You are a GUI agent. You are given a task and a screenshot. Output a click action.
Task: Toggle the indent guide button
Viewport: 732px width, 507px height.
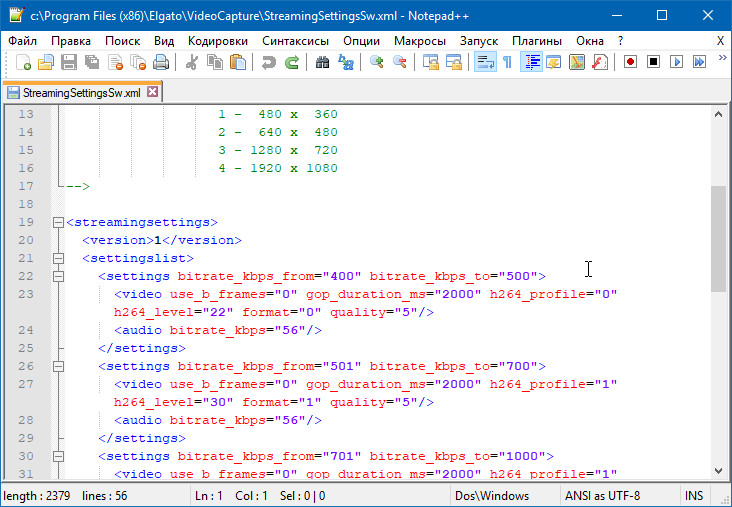[530, 63]
